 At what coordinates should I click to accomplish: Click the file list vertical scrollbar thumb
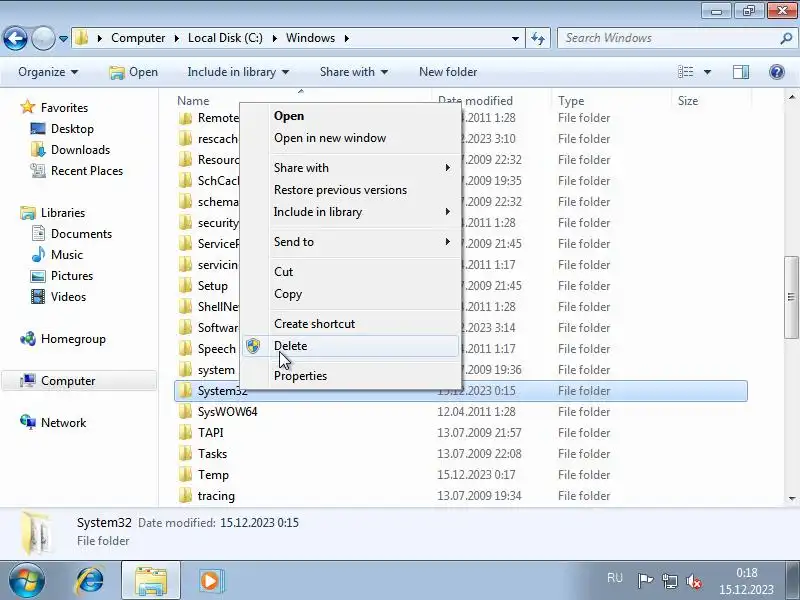point(791,297)
